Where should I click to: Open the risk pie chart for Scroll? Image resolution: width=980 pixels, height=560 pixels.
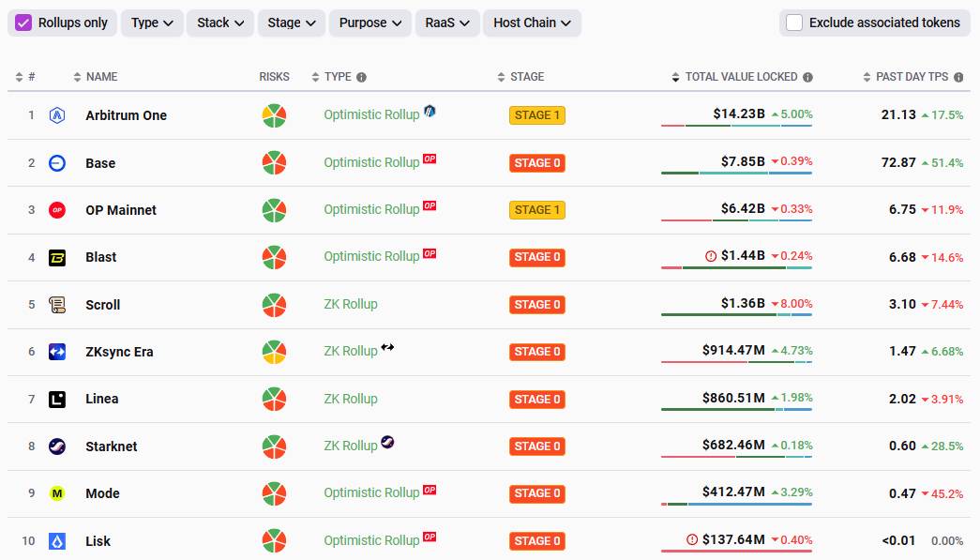274,305
